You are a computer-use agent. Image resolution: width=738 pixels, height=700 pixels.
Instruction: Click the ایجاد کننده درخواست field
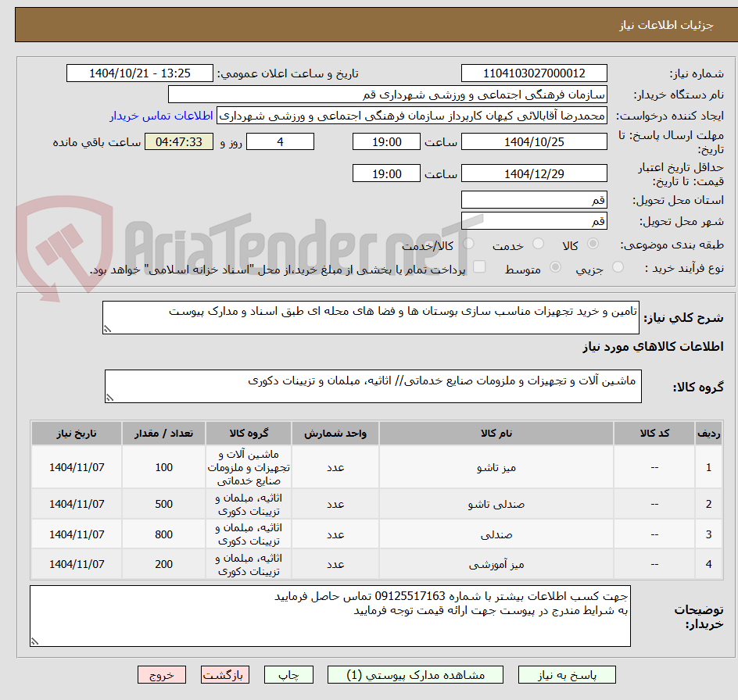point(412,116)
